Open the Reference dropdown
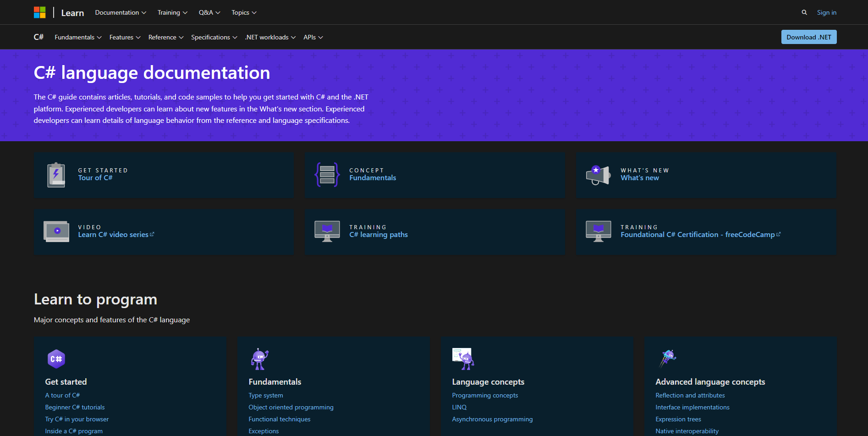The height and width of the screenshot is (436, 868). (166, 37)
